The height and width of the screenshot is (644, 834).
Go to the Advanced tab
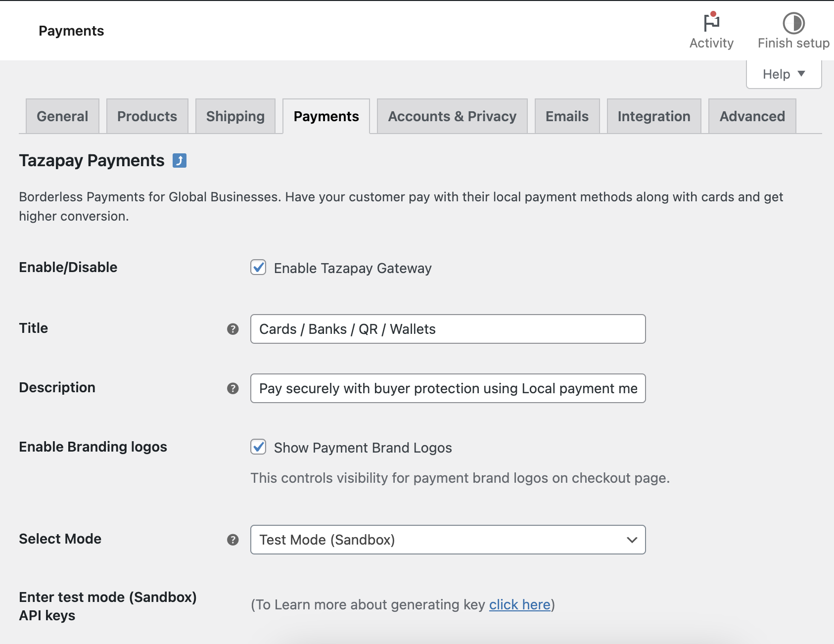[752, 116]
